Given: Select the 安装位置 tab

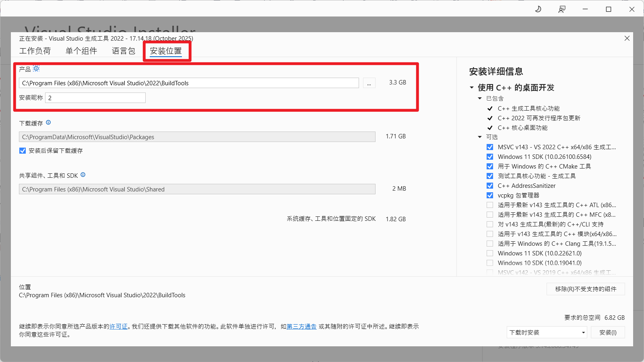Looking at the screenshot, I should pyautogui.click(x=166, y=51).
